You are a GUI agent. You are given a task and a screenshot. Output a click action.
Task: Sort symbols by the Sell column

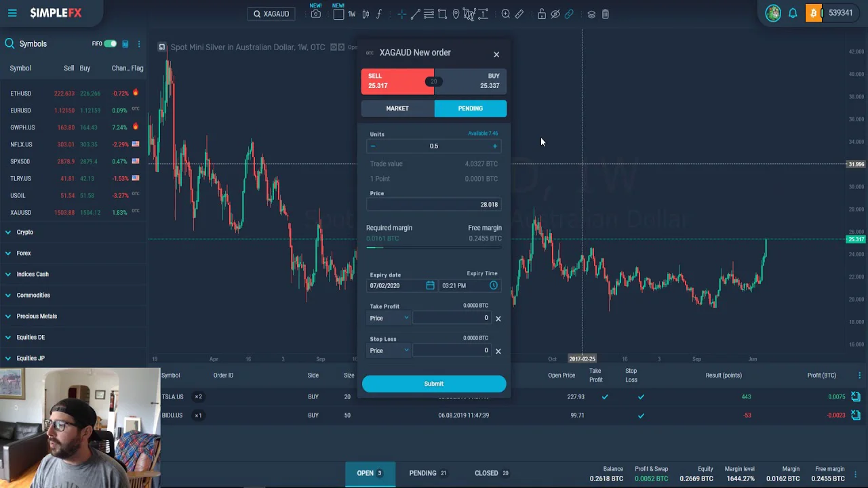[x=68, y=68]
